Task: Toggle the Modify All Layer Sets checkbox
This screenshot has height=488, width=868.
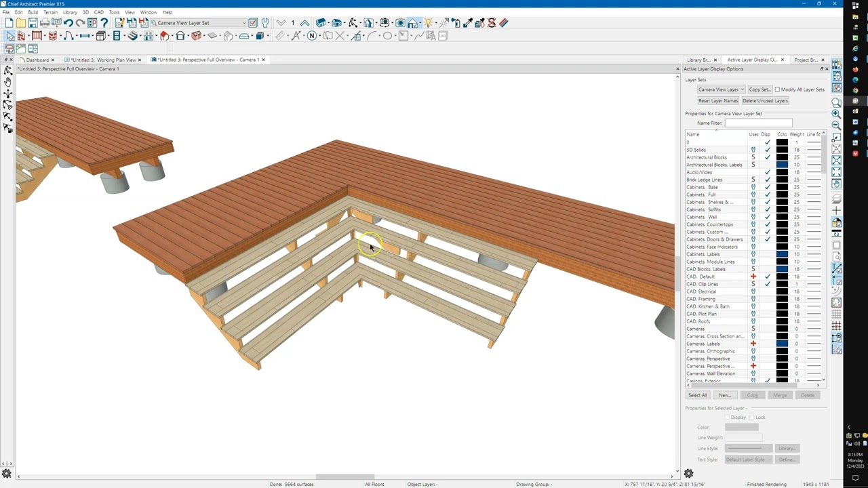Action: tap(778, 89)
